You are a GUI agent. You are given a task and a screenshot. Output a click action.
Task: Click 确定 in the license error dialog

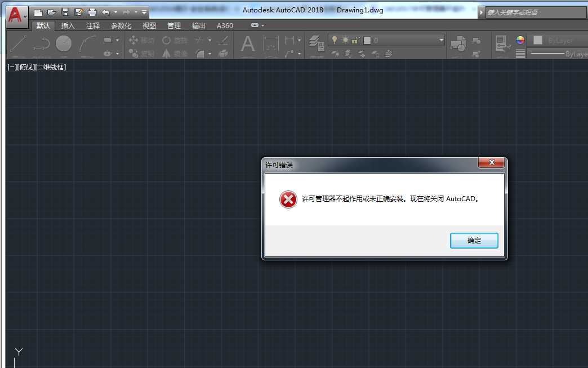(474, 241)
